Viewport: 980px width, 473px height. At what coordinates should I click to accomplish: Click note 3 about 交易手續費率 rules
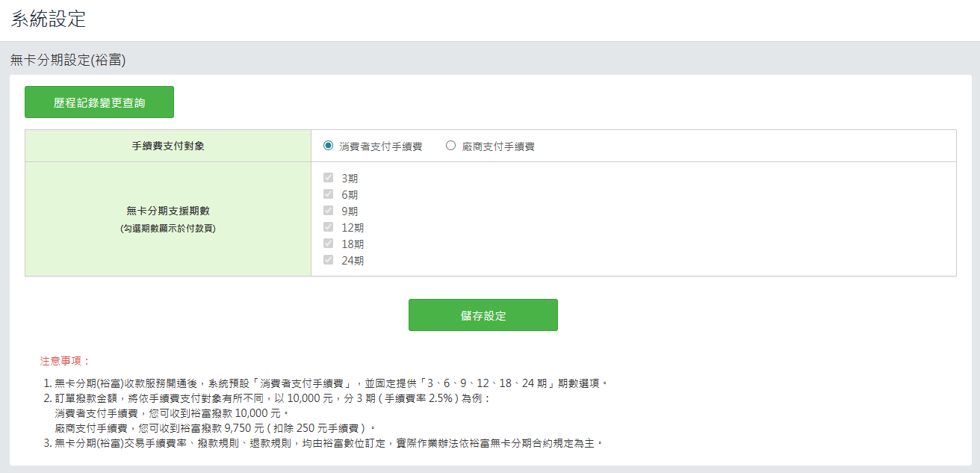click(x=329, y=443)
